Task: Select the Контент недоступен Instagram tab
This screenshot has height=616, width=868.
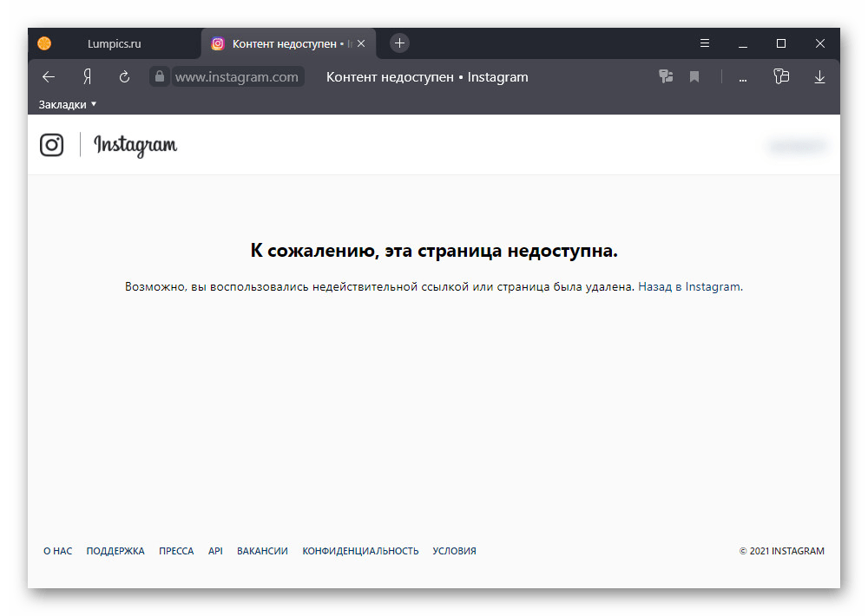Action: click(286, 43)
